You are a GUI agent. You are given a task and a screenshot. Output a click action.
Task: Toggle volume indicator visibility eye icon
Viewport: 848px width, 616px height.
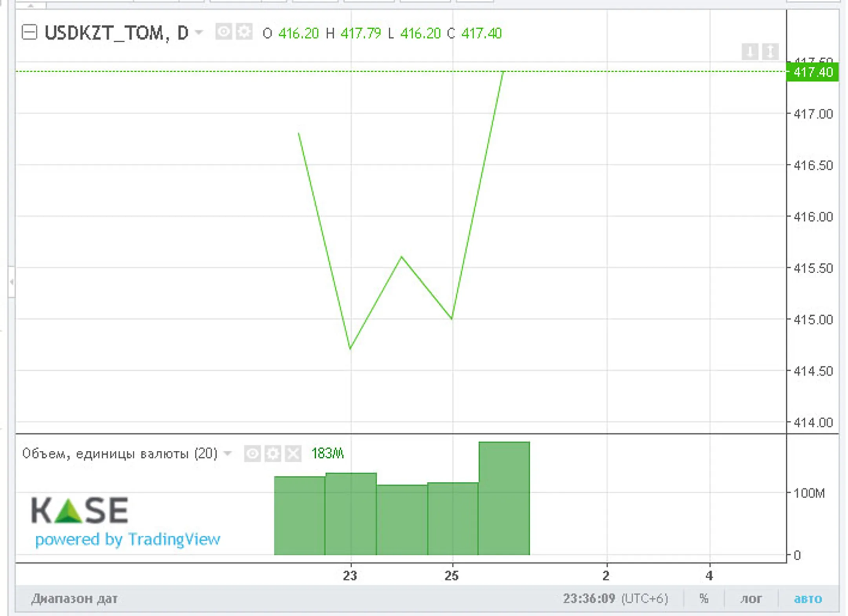point(252,454)
